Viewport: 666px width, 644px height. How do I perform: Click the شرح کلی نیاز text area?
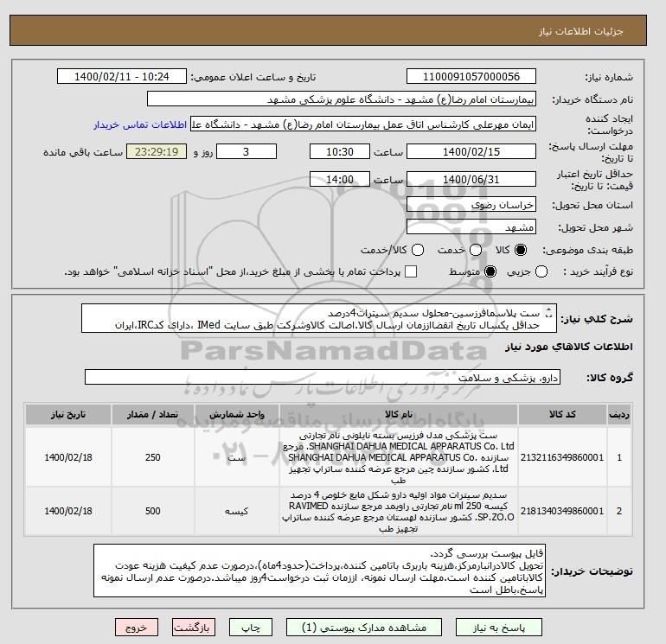[x=318, y=318]
